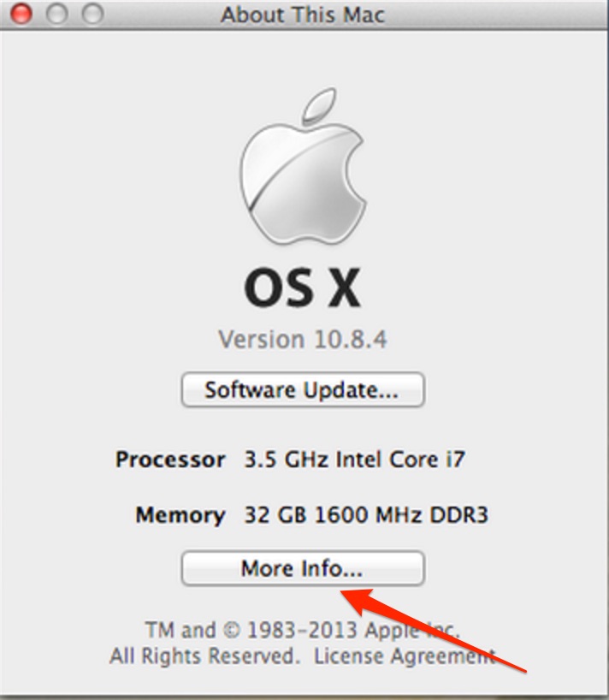
Task: Select the Processor label
Action: (170, 460)
